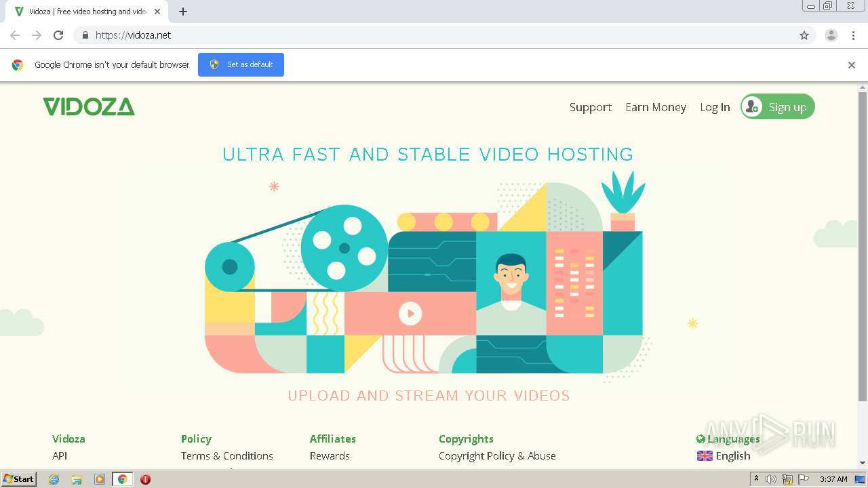Close the Vidoza browser tab
Viewport: 868px width, 488px height.
[157, 12]
